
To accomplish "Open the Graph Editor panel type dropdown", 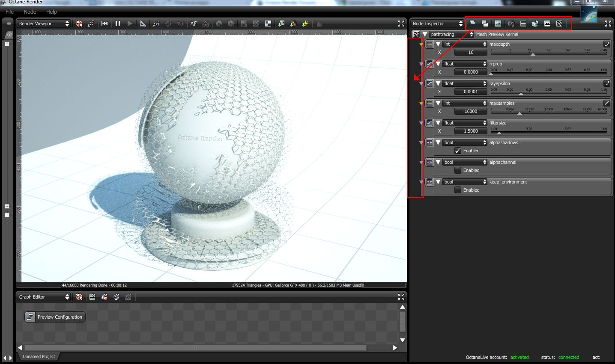I will 44,297.
